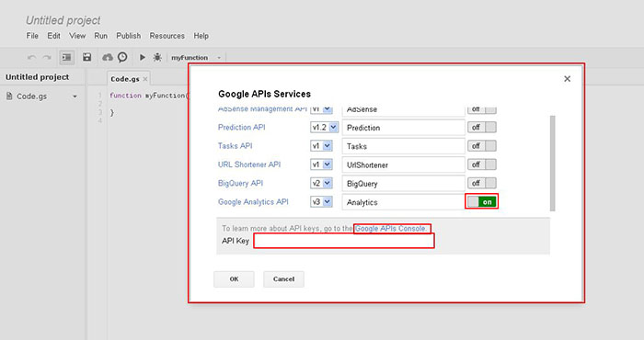Click Cancel in the APIs dialog
Image resolution: width=644 pixels, height=340 pixels.
click(x=283, y=278)
